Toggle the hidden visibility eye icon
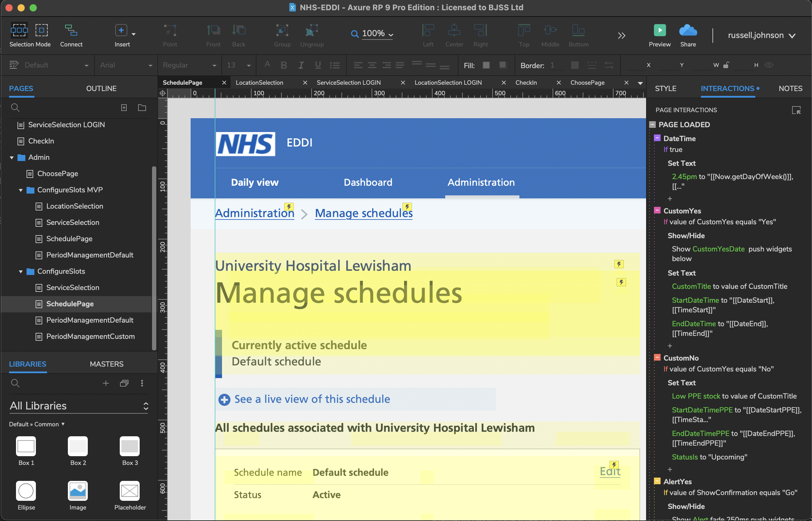This screenshot has height=521, width=812. 769,65
